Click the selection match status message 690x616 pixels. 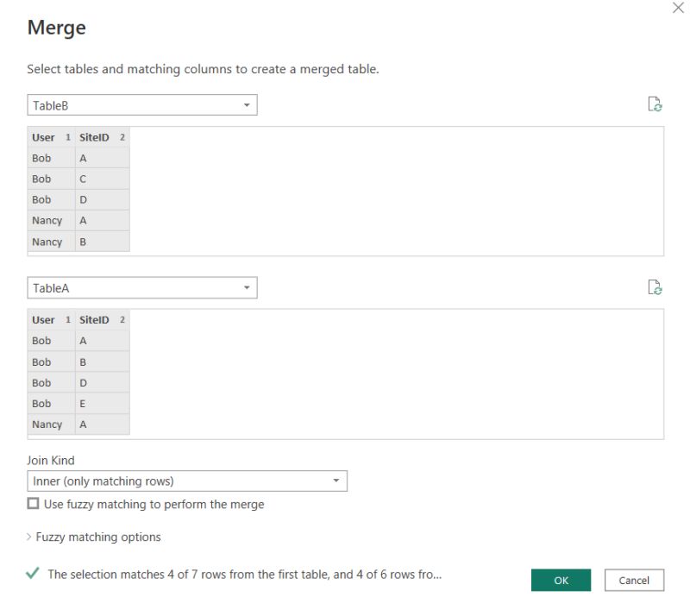point(241,574)
